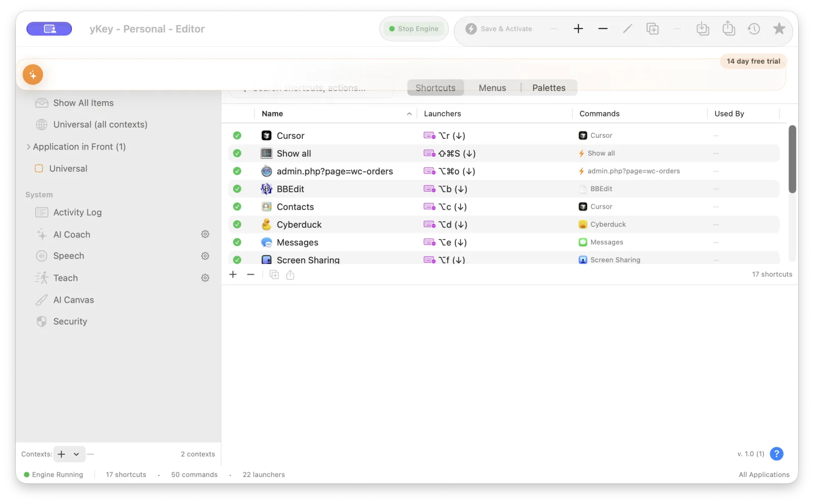Click the search shortcuts input field
814x504 pixels.
pos(312,88)
